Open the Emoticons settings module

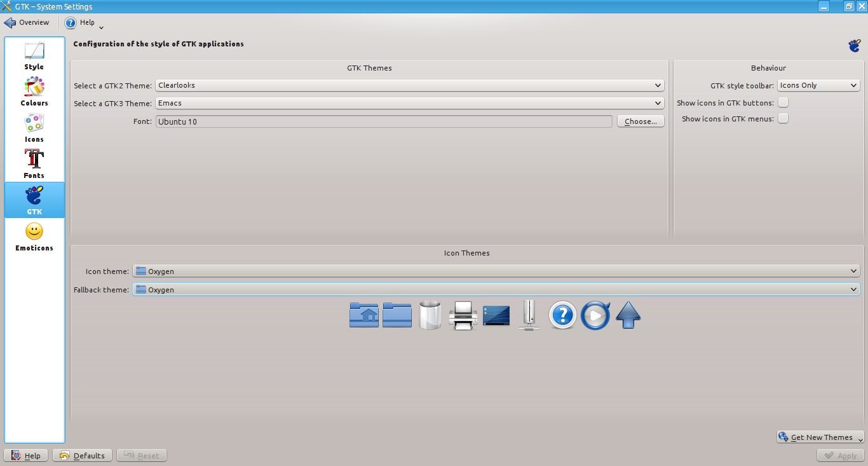(x=34, y=236)
